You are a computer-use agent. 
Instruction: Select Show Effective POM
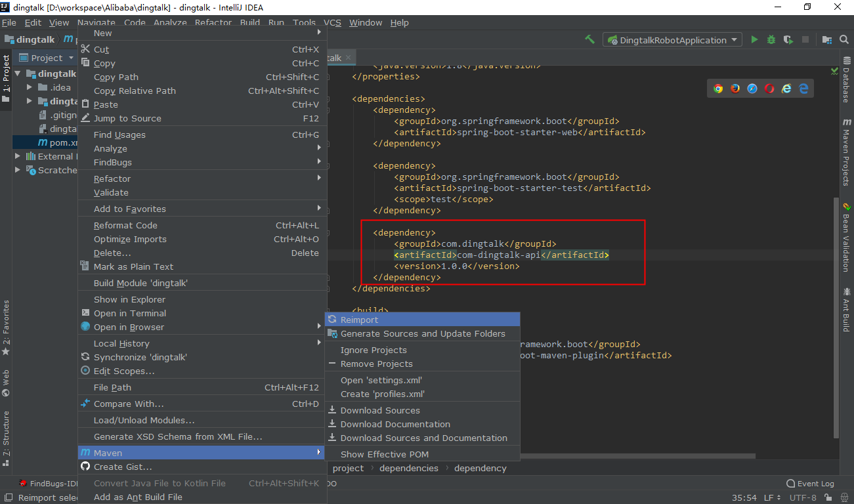[423, 454]
